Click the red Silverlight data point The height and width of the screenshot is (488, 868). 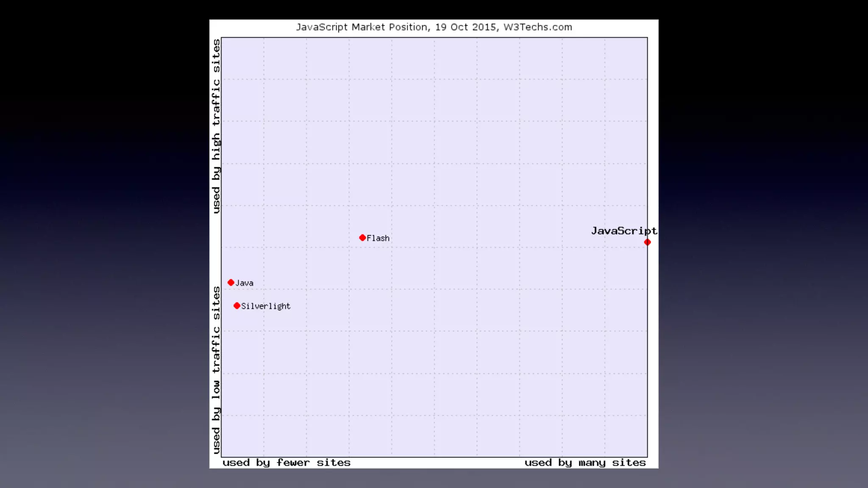[x=237, y=306]
